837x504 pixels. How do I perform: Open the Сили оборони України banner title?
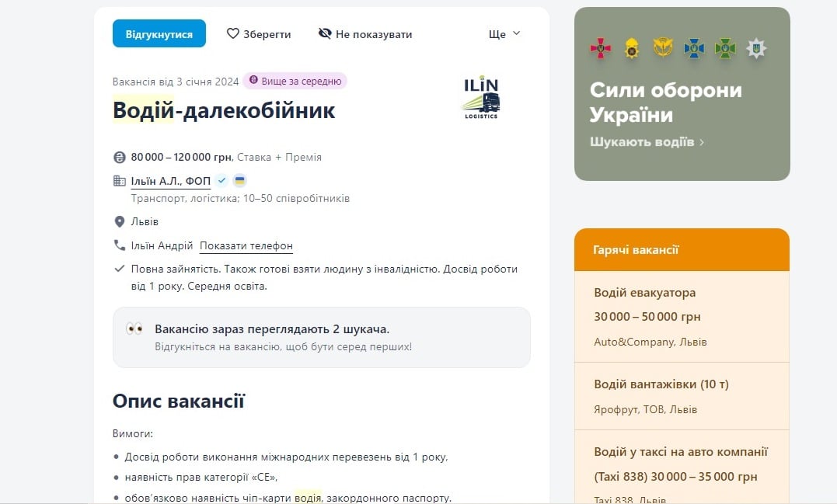pos(665,103)
